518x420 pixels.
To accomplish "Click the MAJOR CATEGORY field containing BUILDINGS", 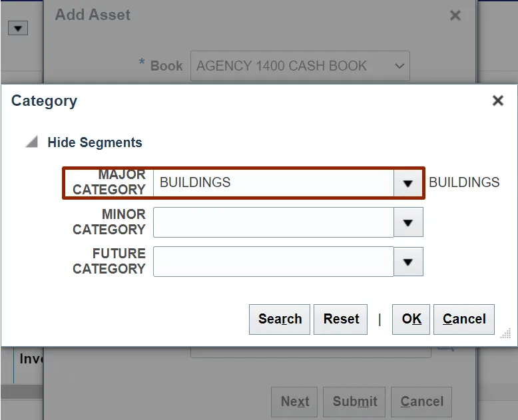I will coord(273,183).
